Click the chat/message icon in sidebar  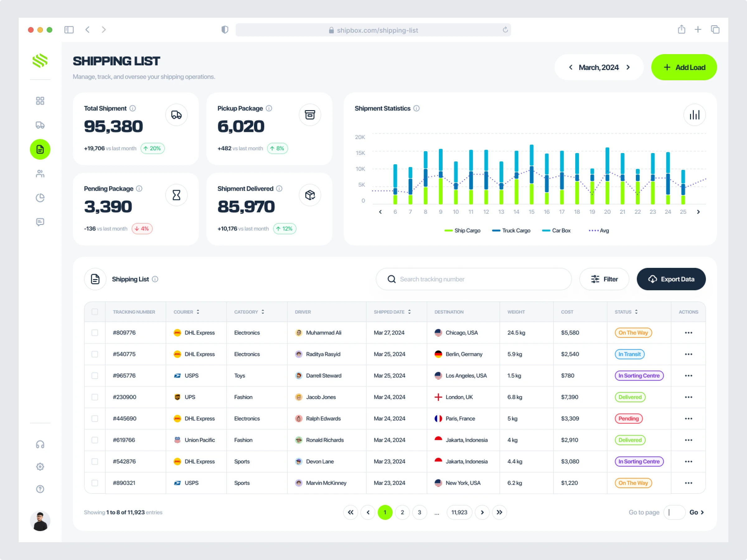pos(40,222)
